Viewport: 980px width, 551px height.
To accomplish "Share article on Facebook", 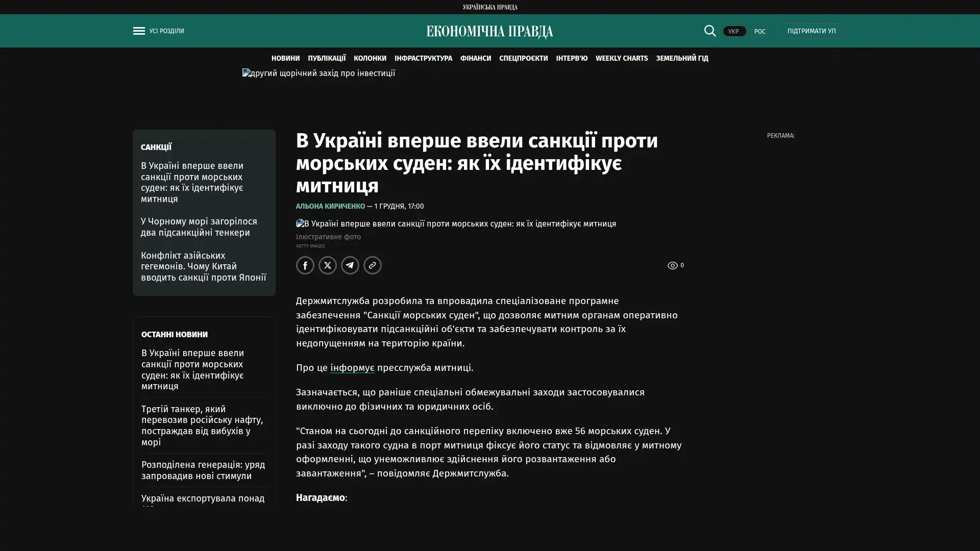I will (x=305, y=265).
